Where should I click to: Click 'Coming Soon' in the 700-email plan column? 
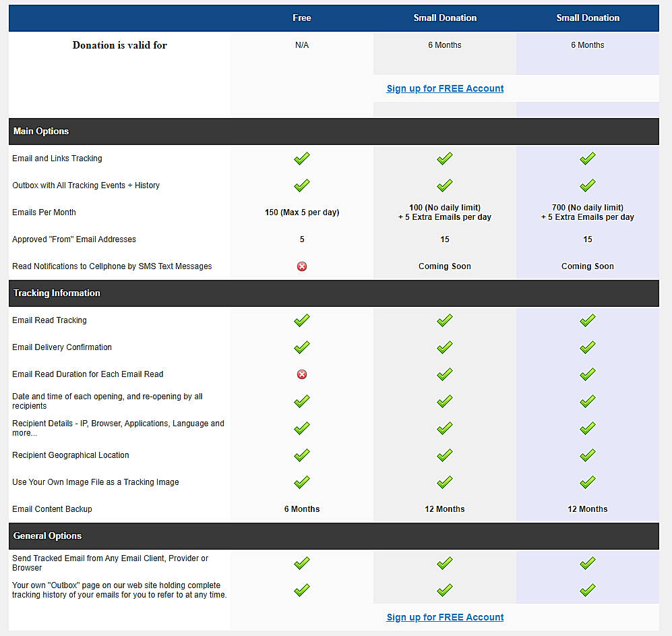[588, 266]
